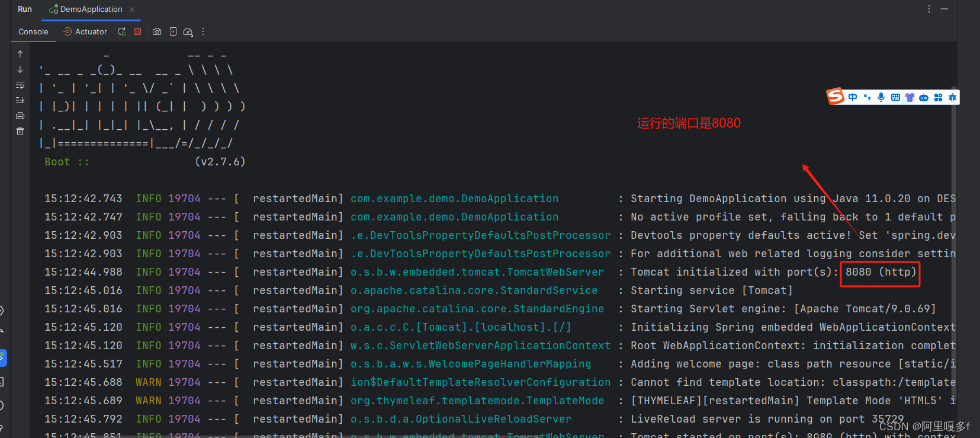Toggle scroll to end of console output

click(20, 100)
